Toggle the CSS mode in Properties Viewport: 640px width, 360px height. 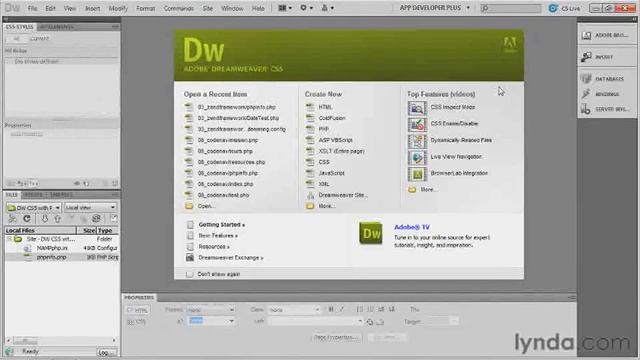[136, 322]
